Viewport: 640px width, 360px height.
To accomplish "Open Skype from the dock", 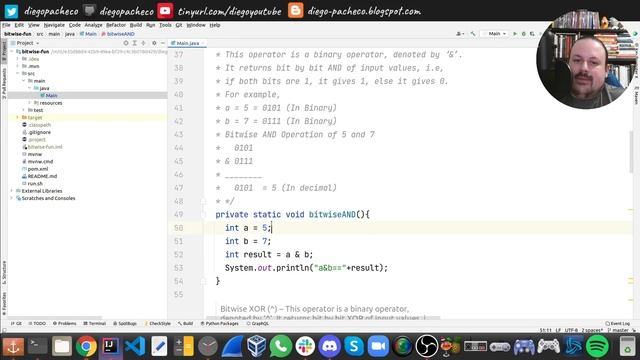I will [x=354, y=347].
